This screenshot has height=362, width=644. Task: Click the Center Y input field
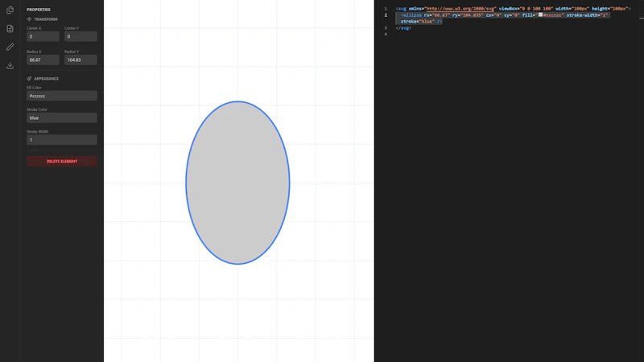coord(80,36)
